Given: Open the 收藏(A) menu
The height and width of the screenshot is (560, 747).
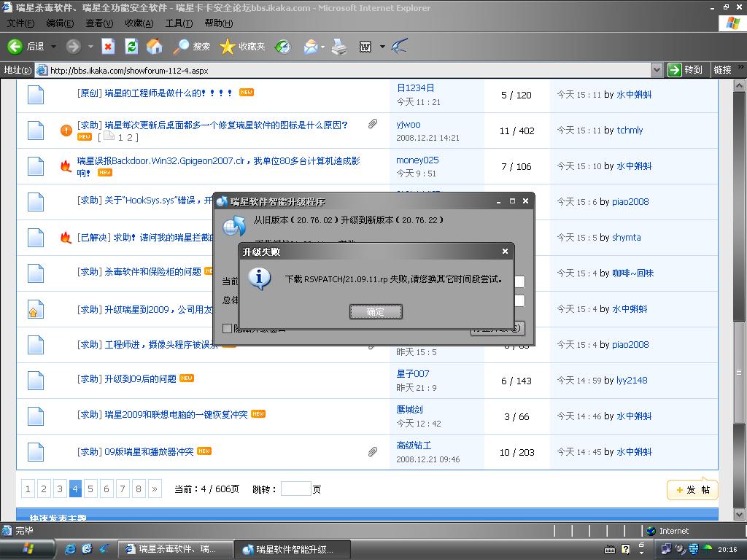Looking at the screenshot, I should [139, 23].
